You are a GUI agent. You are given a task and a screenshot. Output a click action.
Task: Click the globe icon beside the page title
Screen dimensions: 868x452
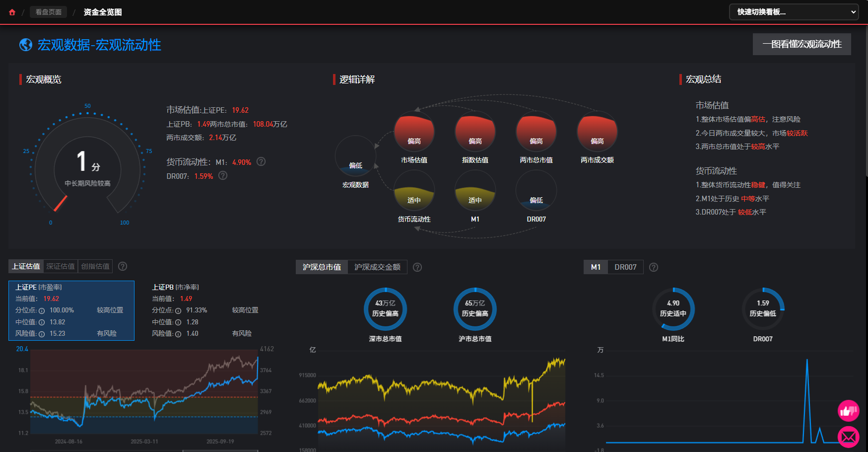tap(26, 45)
